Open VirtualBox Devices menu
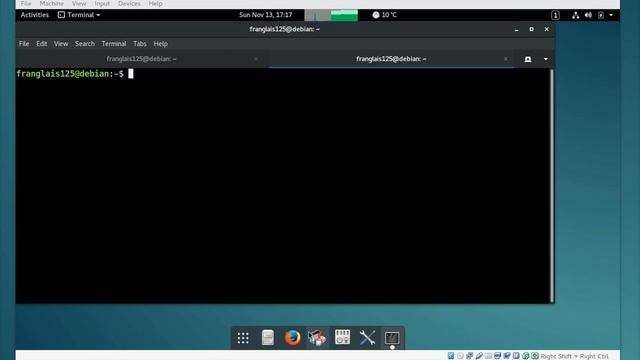 pyautogui.click(x=129, y=4)
